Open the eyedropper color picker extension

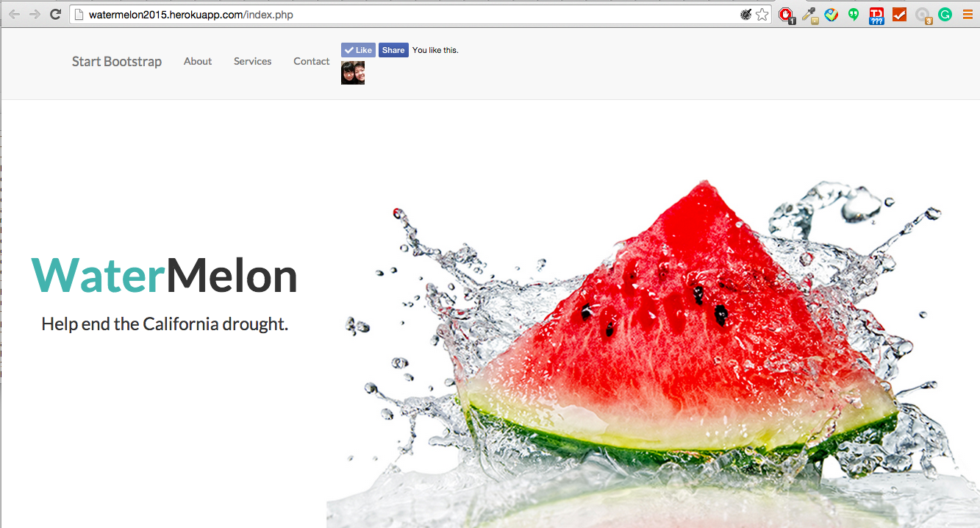(809, 15)
